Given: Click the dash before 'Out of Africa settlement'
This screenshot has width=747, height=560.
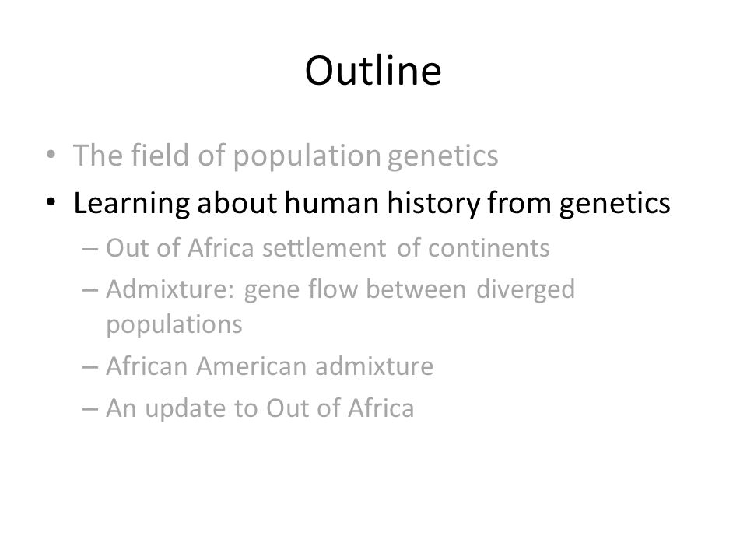Looking at the screenshot, I should 90,249.
